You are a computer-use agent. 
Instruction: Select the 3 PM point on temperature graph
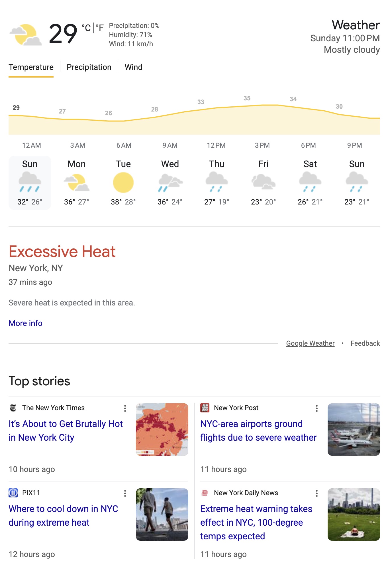(262, 105)
